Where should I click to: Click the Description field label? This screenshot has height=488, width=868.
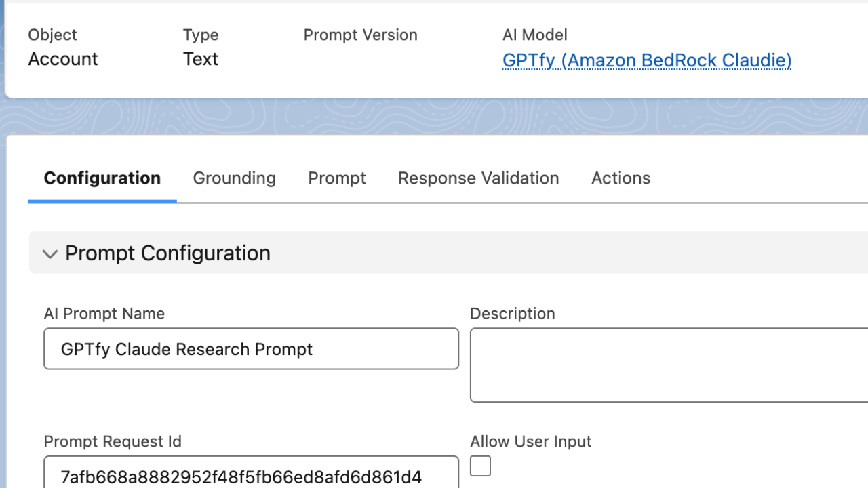coord(512,314)
